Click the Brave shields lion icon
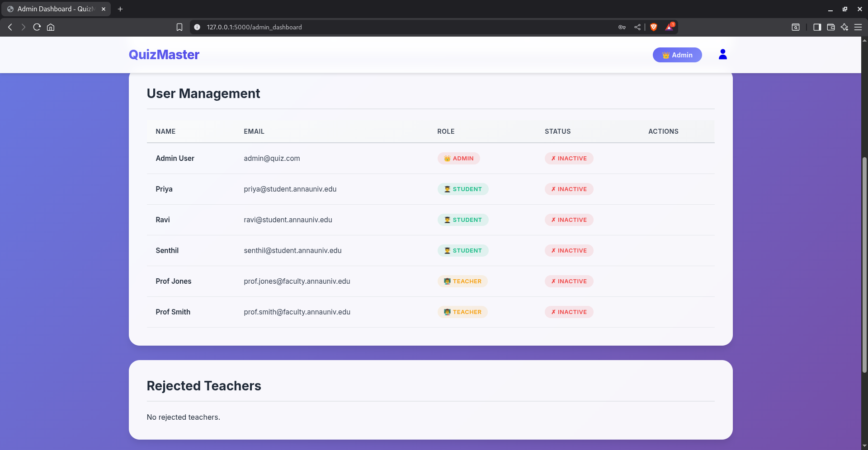The height and width of the screenshot is (450, 868). coord(653,27)
